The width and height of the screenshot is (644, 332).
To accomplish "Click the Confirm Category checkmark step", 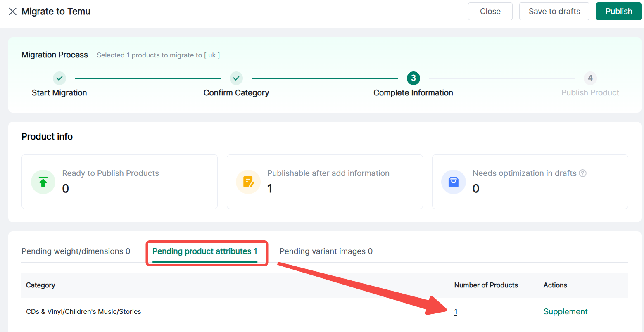I will (236, 78).
